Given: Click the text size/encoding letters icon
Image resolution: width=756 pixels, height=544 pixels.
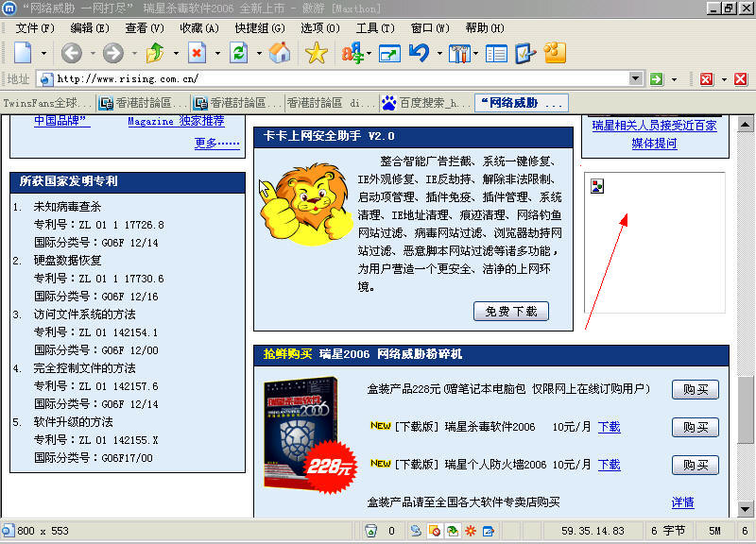Looking at the screenshot, I should (352, 53).
